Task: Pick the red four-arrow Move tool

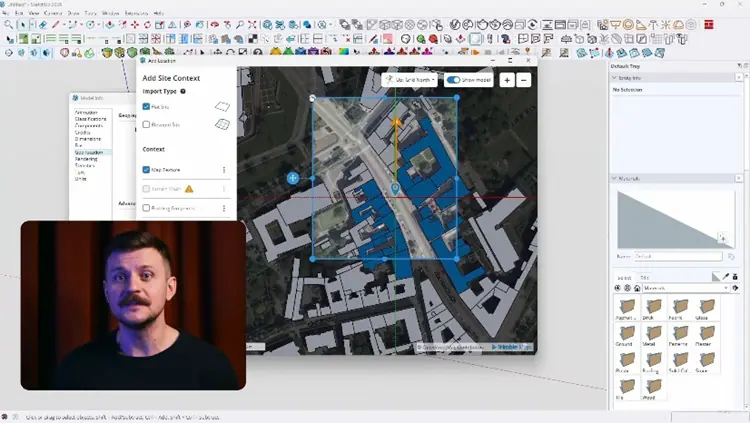Action: pos(135,24)
